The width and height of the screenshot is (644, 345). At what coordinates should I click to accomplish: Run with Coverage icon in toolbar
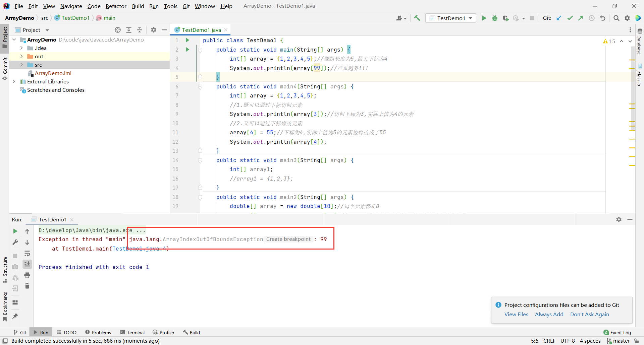[x=505, y=18]
